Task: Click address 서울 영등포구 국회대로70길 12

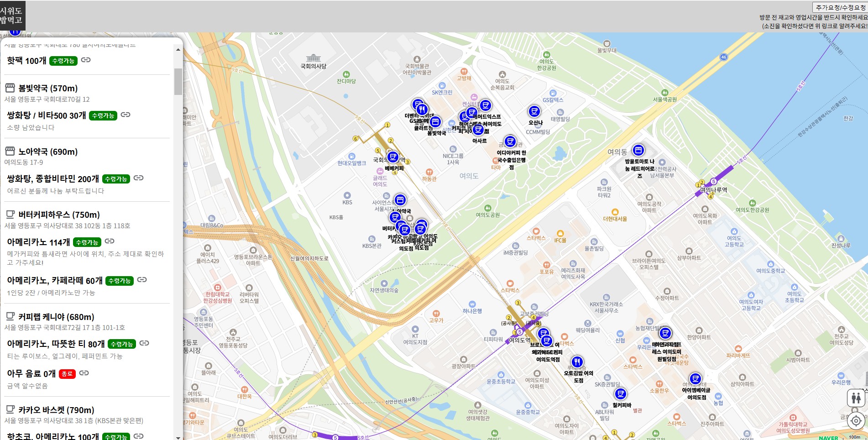Action: [47, 99]
